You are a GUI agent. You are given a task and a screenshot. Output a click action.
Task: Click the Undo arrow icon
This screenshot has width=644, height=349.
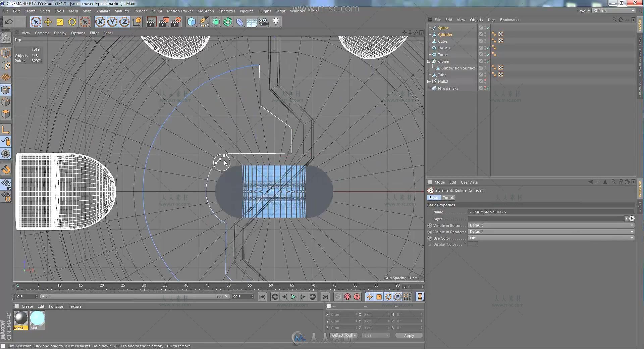click(x=9, y=22)
